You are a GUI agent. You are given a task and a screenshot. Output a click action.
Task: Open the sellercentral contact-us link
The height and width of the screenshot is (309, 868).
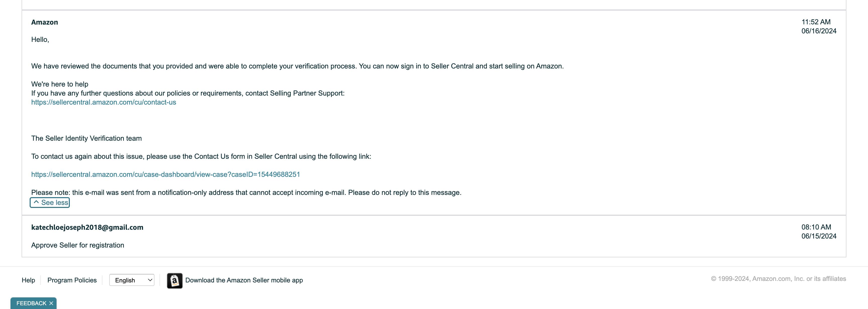(103, 102)
